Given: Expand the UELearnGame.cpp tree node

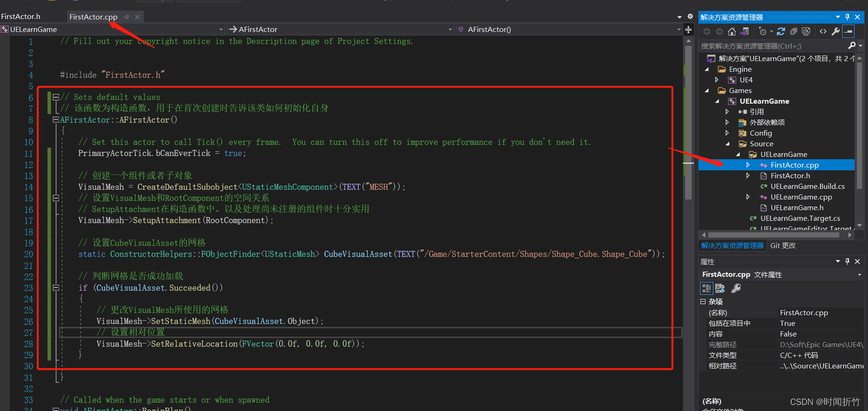Looking at the screenshot, I should pos(748,197).
